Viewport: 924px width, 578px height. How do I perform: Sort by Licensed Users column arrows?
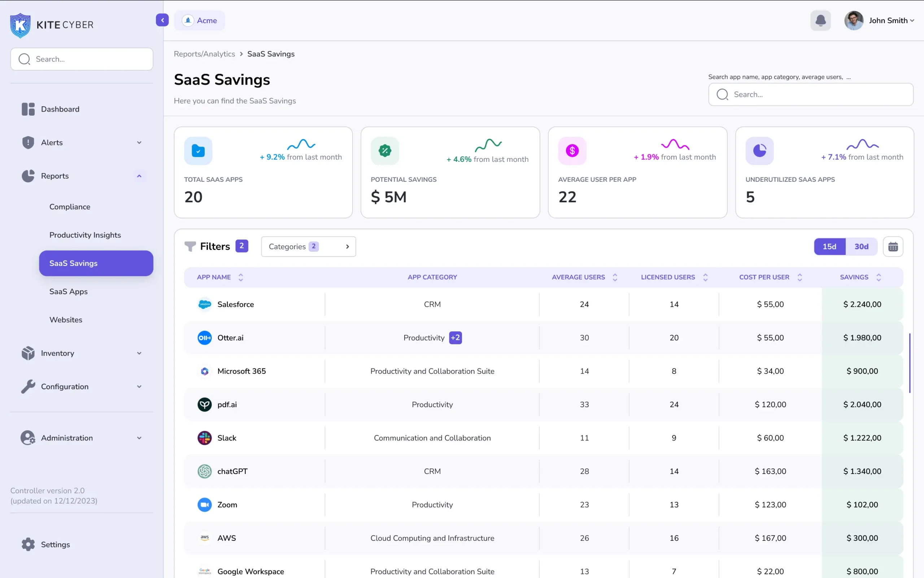click(x=705, y=277)
